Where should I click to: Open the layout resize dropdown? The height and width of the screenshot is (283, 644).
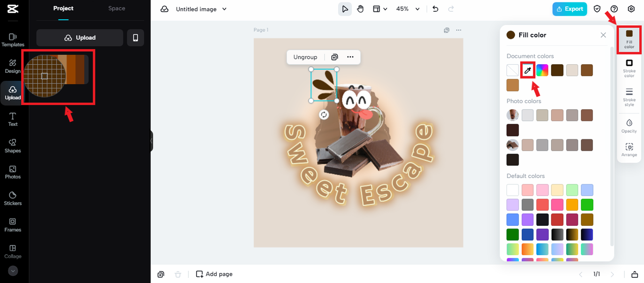[380, 9]
